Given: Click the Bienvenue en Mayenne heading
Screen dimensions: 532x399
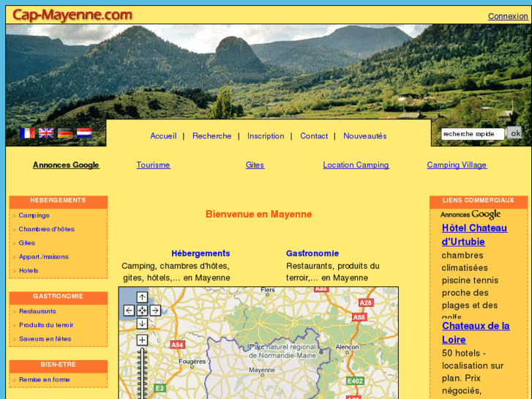Looking at the screenshot, I should click(259, 215).
